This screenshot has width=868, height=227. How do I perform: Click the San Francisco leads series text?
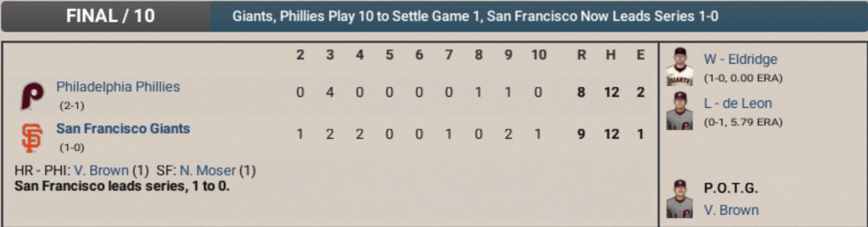(x=122, y=186)
